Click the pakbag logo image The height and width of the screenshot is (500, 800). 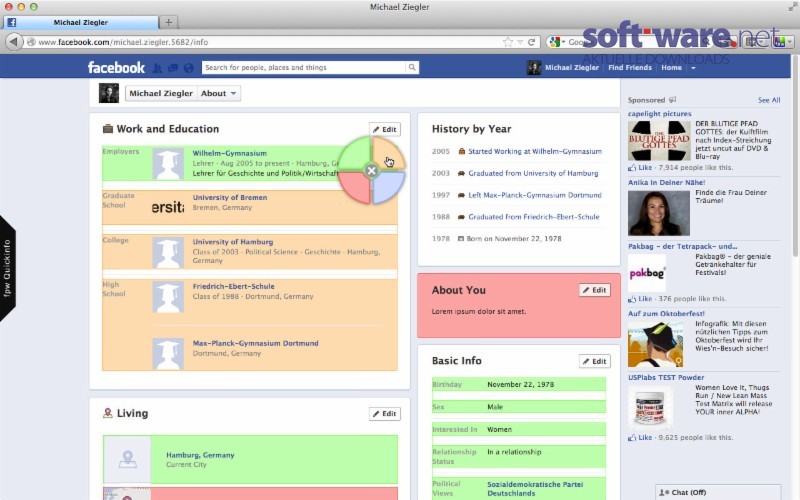(x=646, y=273)
